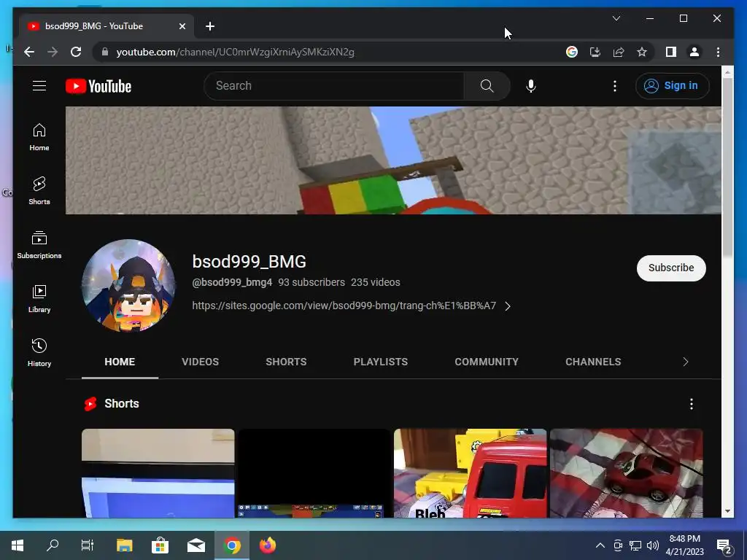
Task: Close the bsod999_BMG YouTube tab
Action: pyautogui.click(x=182, y=27)
